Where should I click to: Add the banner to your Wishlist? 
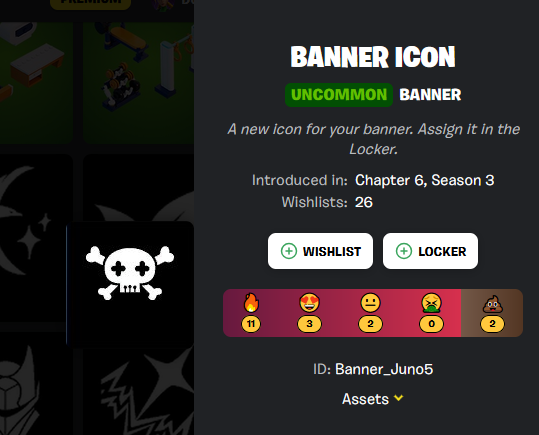click(x=320, y=251)
